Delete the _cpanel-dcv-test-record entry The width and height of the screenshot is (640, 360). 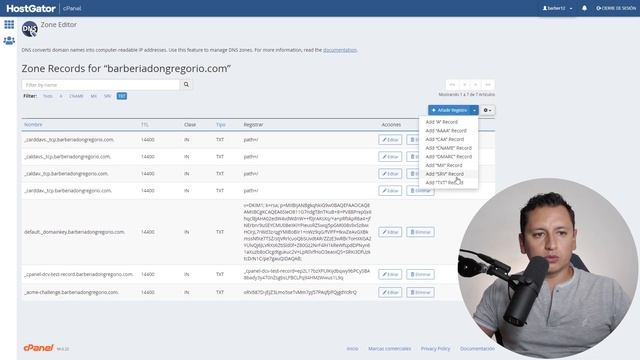click(420, 274)
